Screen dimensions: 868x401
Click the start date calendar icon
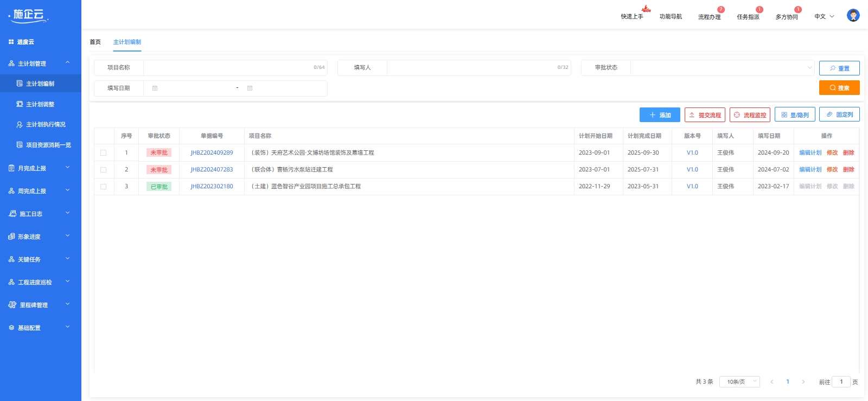point(155,88)
